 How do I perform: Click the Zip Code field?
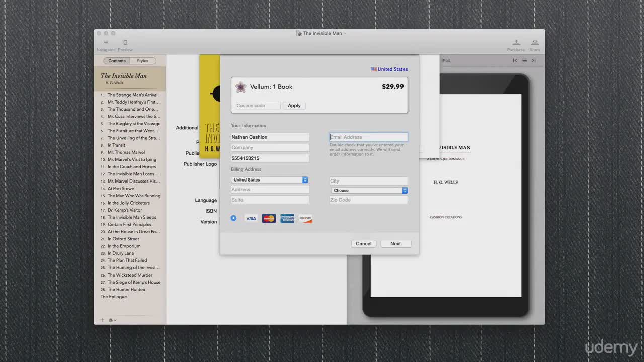tap(368, 200)
